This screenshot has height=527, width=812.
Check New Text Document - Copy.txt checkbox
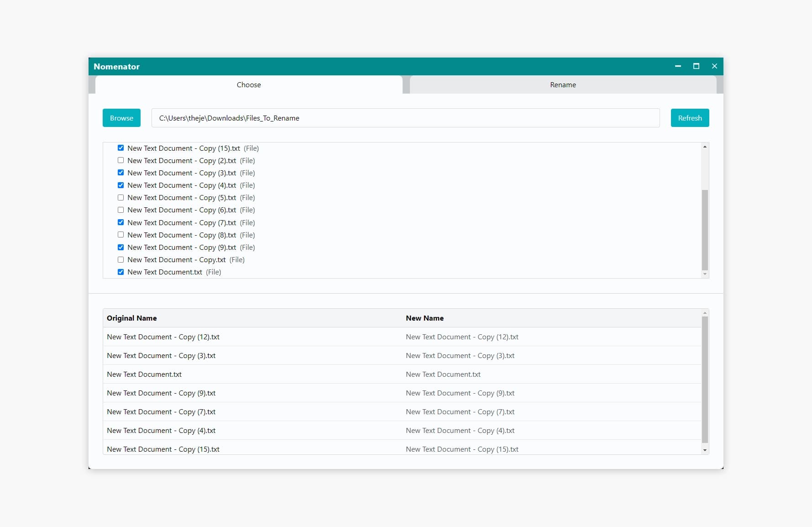(x=120, y=259)
